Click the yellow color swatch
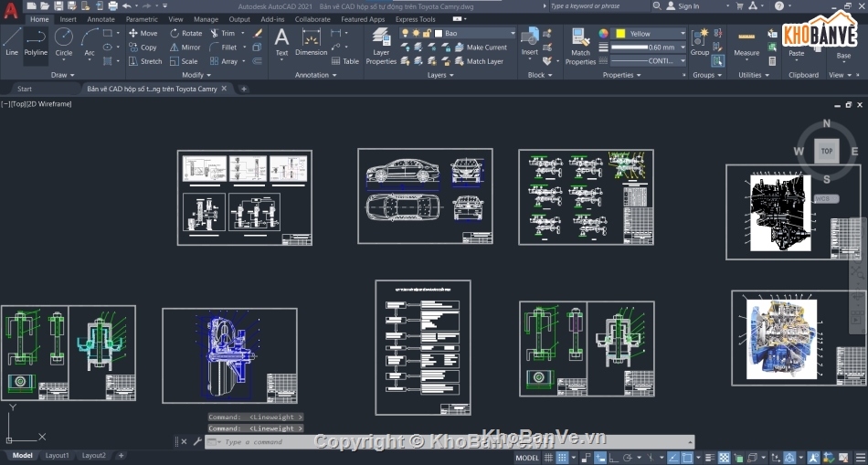Screen dimensions: 868x465 [x=620, y=33]
